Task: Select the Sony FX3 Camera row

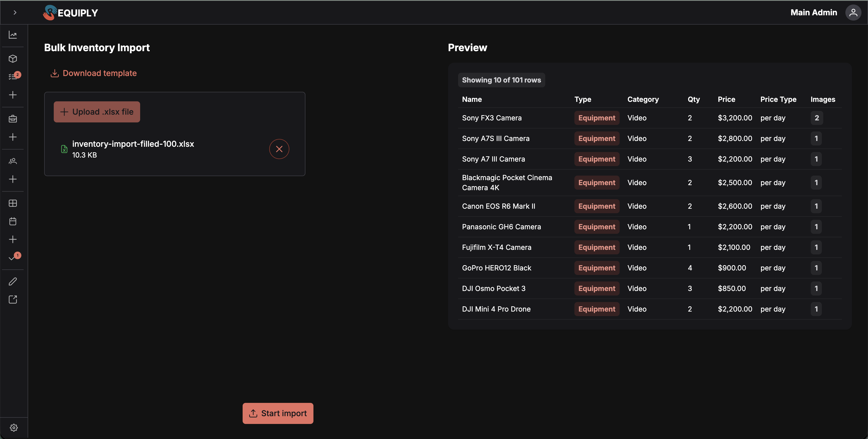Action: (650, 118)
